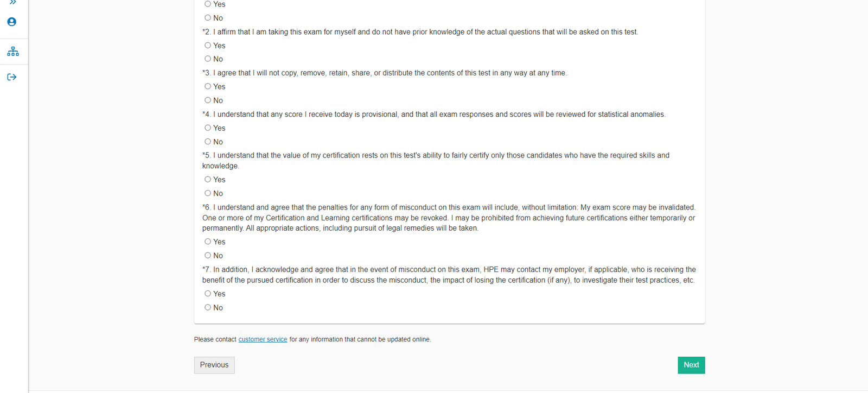
Task: Click the green Next button
Action: click(x=691, y=365)
